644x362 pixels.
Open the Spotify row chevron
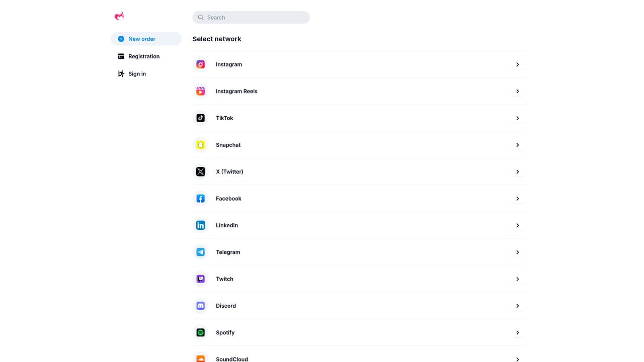click(x=517, y=332)
